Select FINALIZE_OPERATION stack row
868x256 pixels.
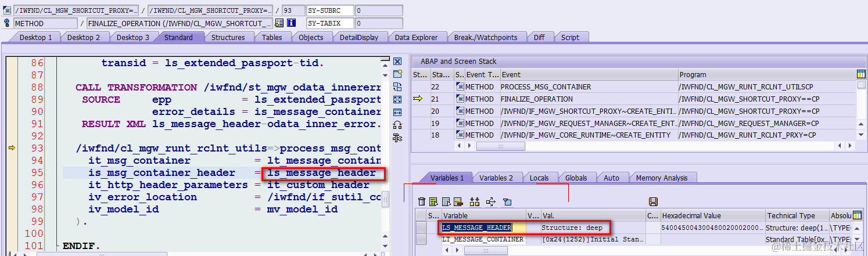[634, 99]
